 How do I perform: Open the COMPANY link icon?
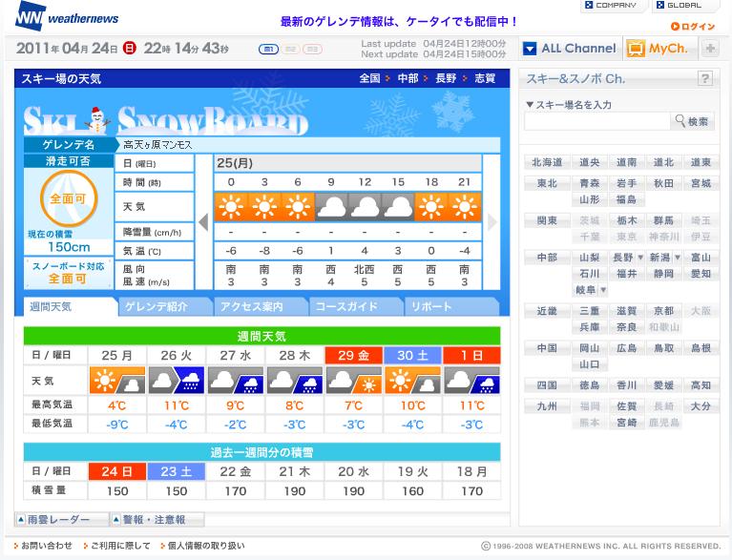tap(589, 5)
